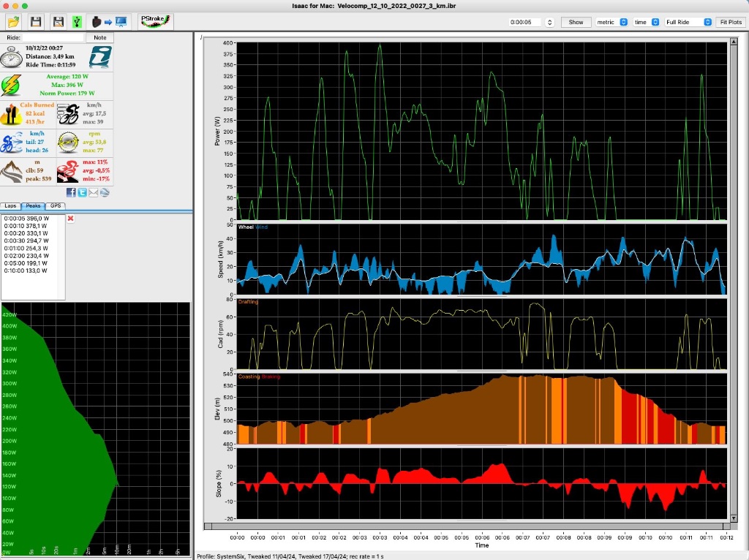Click the Isaac logo icon
Image resolution: width=749 pixels, height=560 pixels.
pyautogui.click(x=99, y=56)
